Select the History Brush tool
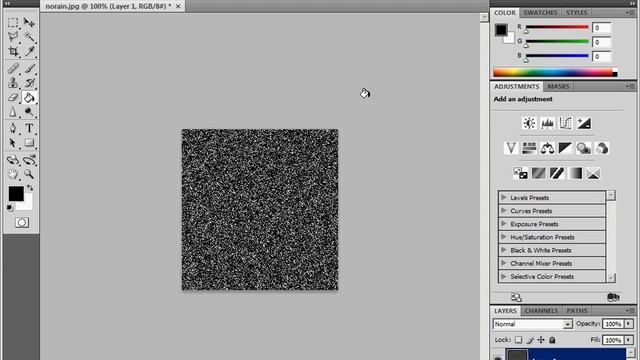 [x=29, y=83]
